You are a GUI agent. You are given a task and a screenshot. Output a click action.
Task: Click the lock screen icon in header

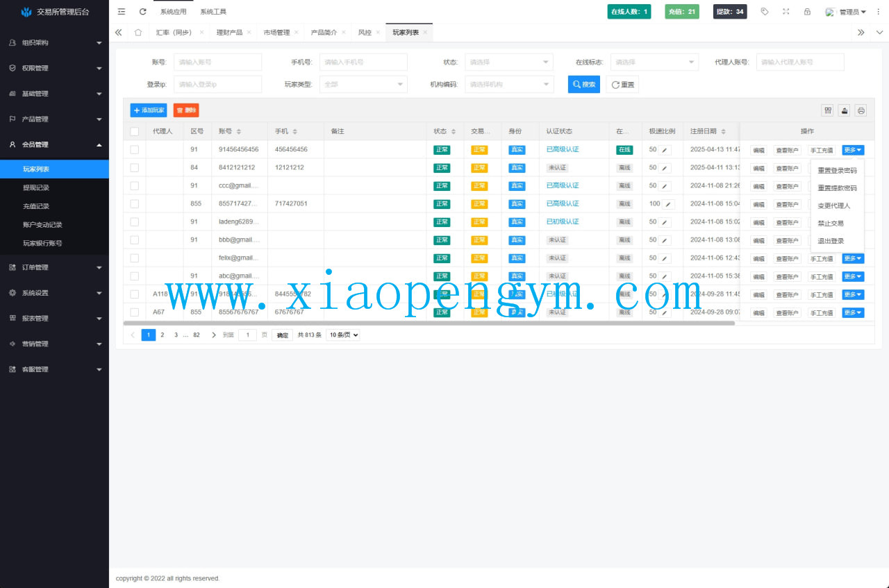[x=807, y=11]
